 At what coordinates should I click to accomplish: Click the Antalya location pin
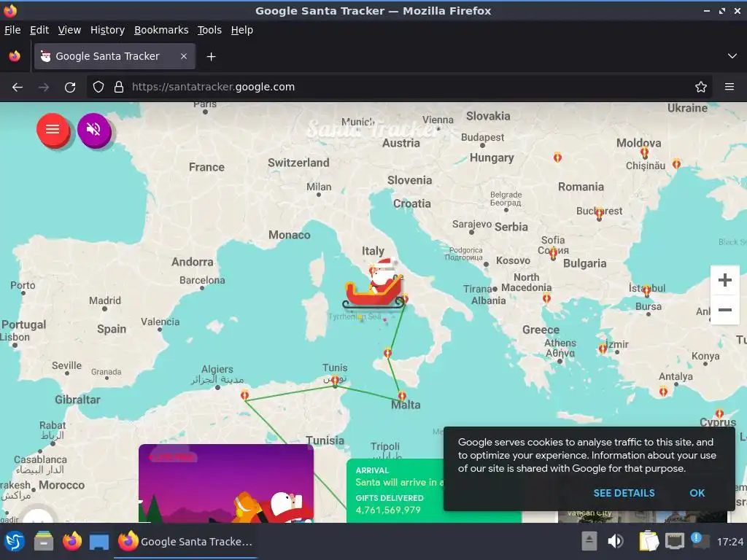tap(663, 392)
